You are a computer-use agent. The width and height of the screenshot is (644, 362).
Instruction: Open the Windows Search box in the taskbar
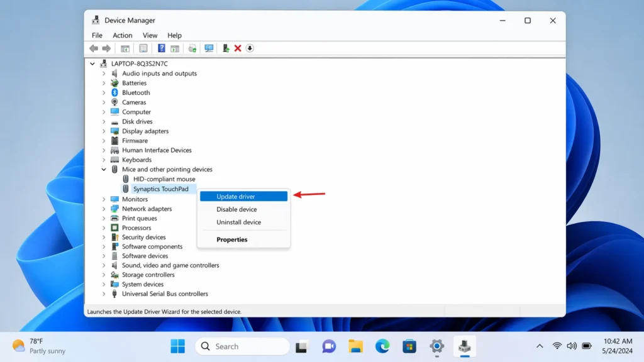[242, 346]
